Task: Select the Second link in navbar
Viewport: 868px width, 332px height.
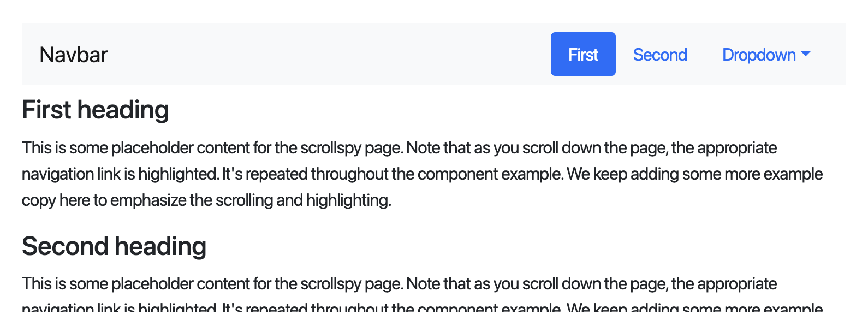Action: coord(660,54)
